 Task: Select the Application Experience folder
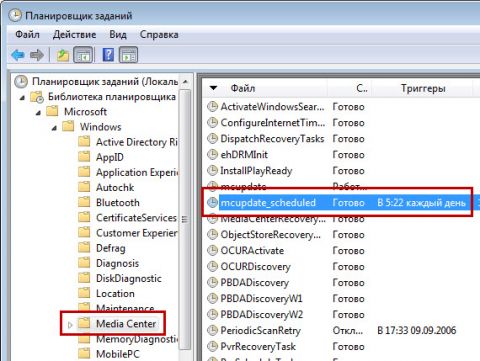[x=137, y=172]
